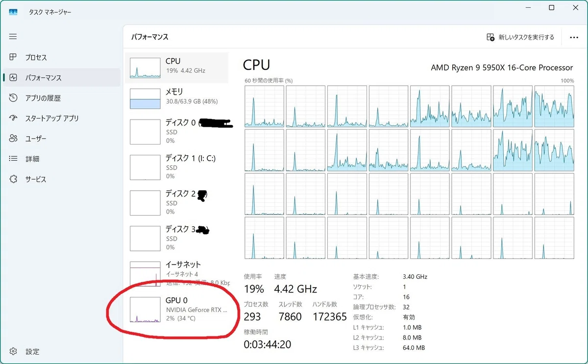588x364 pixels.
Task: Open the 詳細 tab label
Action: (32, 159)
